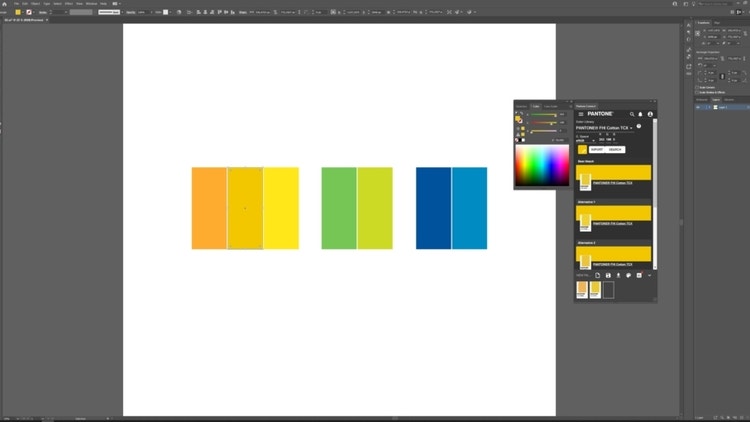Click the Pantone search magnifier icon

632,114
